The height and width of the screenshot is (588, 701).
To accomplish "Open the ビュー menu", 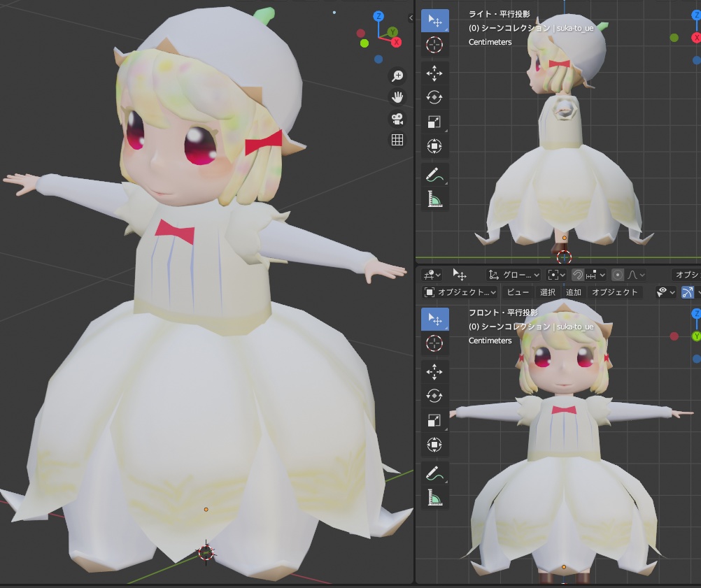I will coord(517,292).
